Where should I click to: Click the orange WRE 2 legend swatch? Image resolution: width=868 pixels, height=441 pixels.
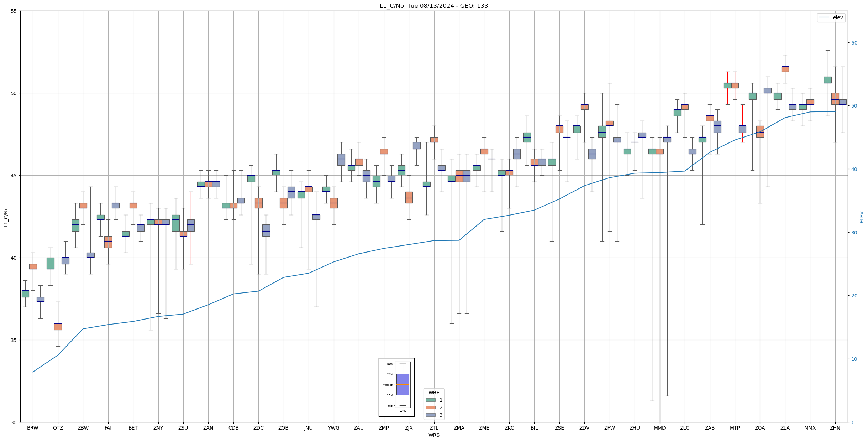[430, 408]
